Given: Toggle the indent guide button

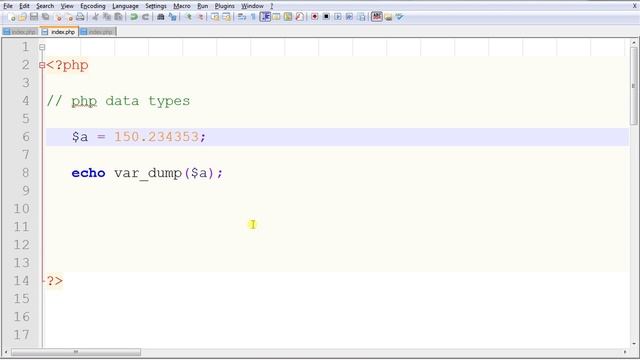Looking at the screenshot, I should pyautogui.click(x=265, y=17).
